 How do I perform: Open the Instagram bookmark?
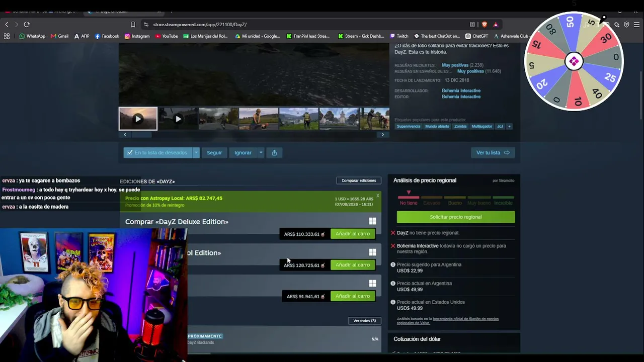point(137,36)
